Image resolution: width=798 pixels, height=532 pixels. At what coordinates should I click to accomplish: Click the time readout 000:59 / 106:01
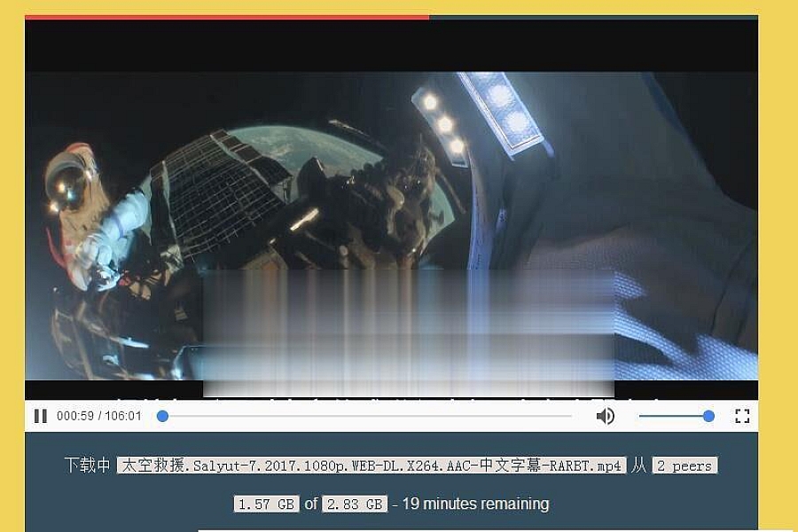pyautogui.click(x=99, y=416)
